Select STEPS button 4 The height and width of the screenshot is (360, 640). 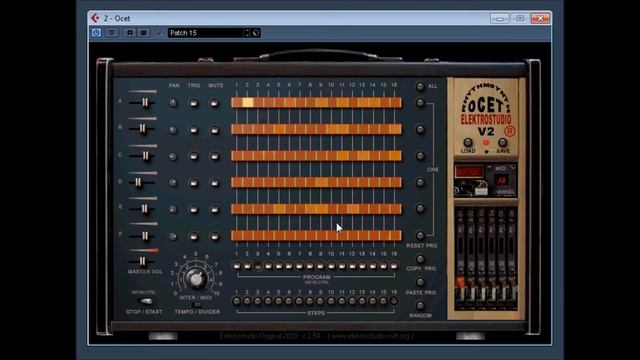coord(268,302)
